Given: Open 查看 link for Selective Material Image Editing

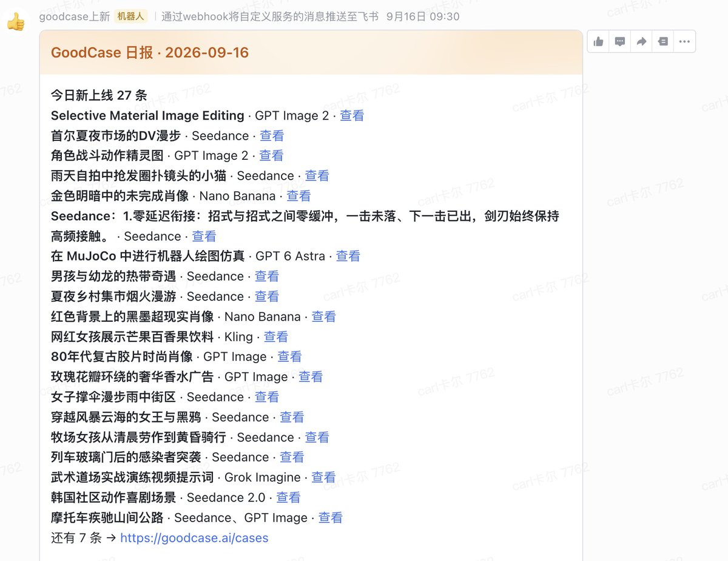Looking at the screenshot, I should pyautogui.click(x=352, y=115).
